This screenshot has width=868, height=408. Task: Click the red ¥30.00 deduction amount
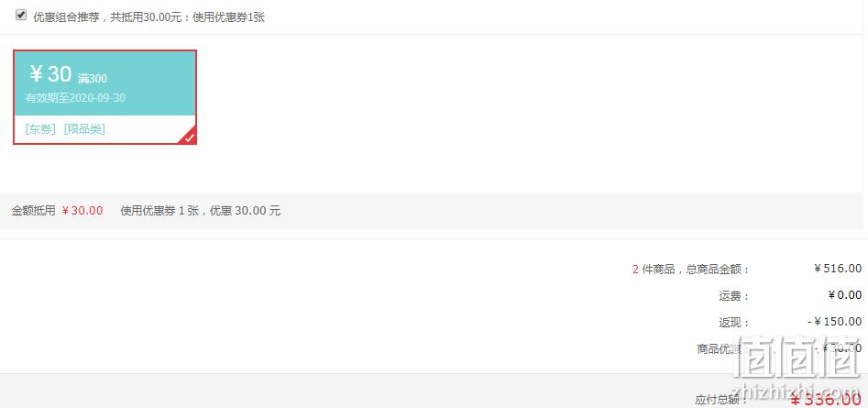82,210
